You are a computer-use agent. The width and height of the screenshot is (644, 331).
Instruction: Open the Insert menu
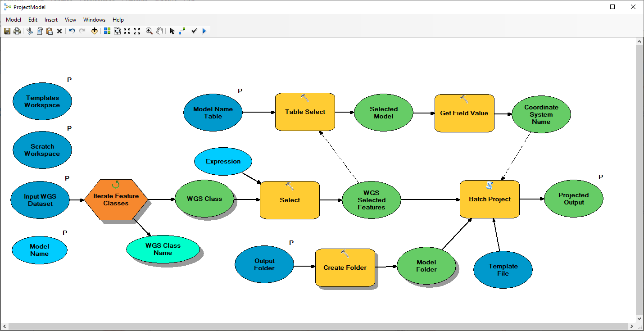click(x=51, y=20)
